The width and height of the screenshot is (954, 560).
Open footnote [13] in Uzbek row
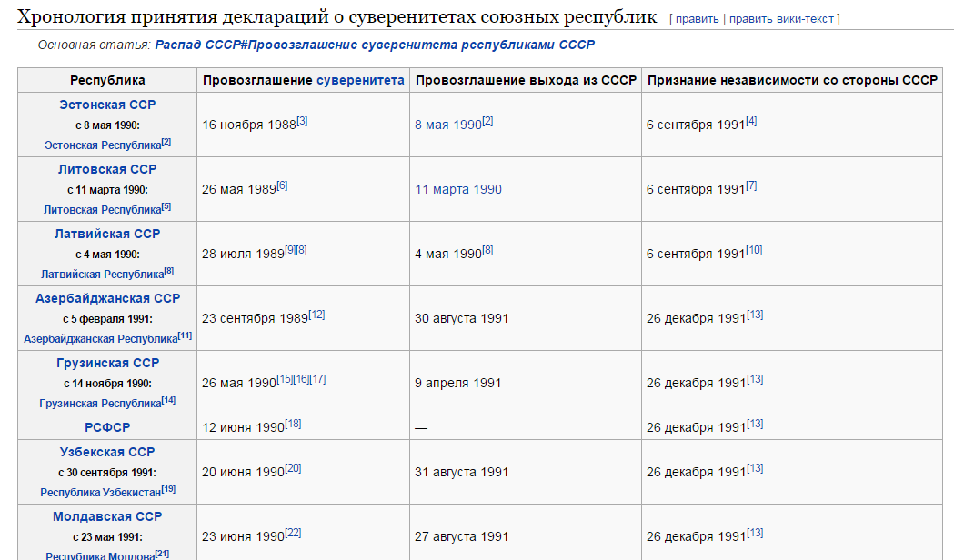click(x=755, y=468)
